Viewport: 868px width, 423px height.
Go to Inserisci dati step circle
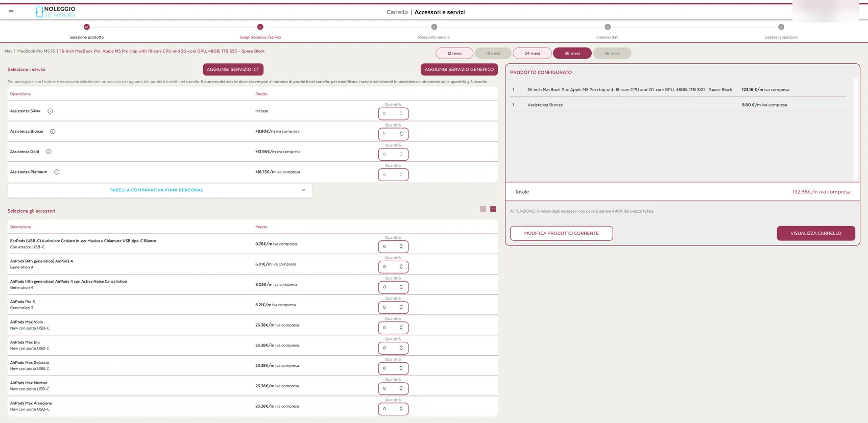point(608,27)
